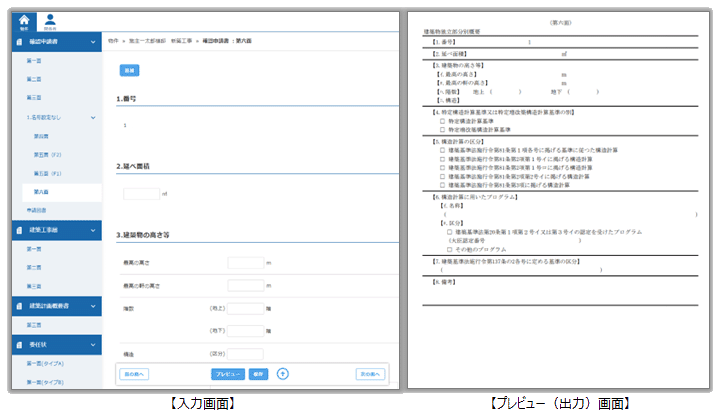Toggle the 建築工事届 section chevron

tap(93, 228)
